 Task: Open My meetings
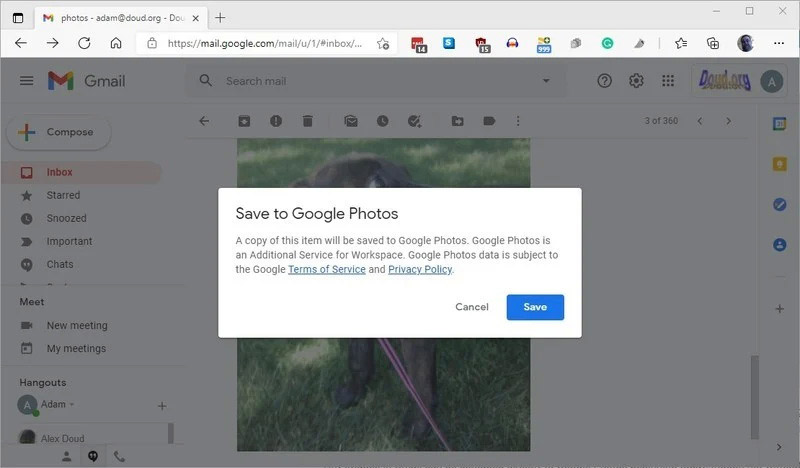coord(76,349)
